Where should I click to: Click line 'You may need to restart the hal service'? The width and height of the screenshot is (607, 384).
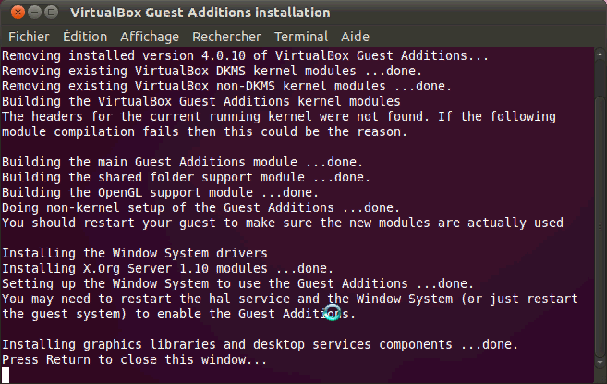[x=290, y=299]
